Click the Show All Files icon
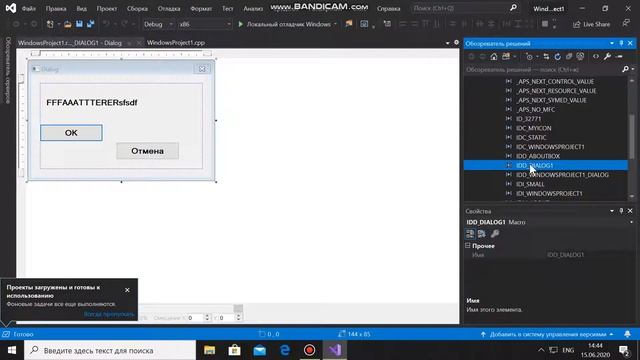Viewport: 640px width, 360px height. (580, 56)
